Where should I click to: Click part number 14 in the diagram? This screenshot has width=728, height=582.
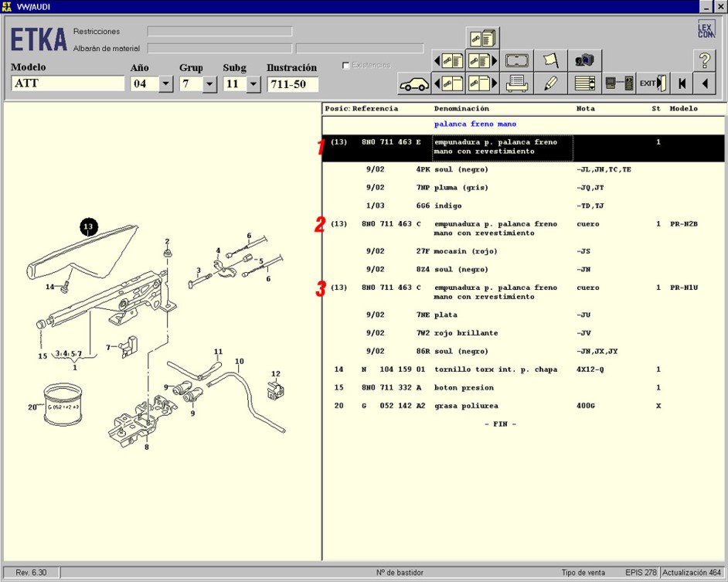(x=49, y=287)
